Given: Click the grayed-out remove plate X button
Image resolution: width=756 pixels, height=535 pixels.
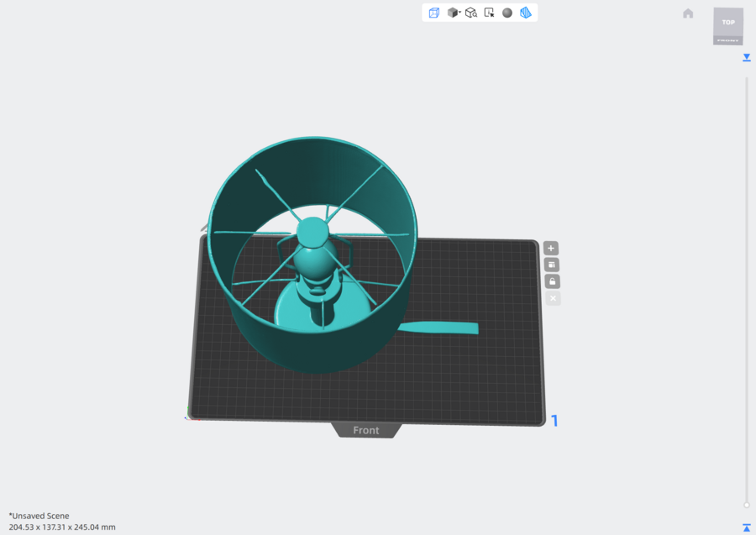Looking at the screenshot, I should tap(553, 298).
